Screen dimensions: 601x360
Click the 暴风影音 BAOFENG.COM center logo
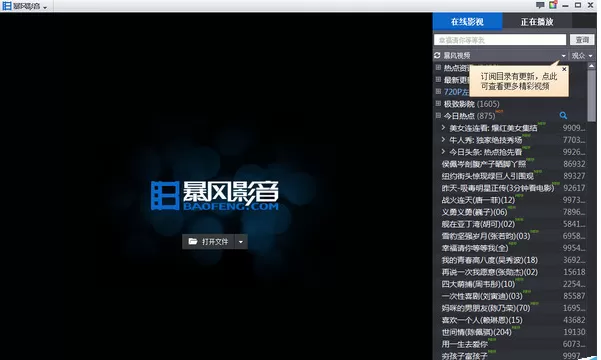coord(215,196)
